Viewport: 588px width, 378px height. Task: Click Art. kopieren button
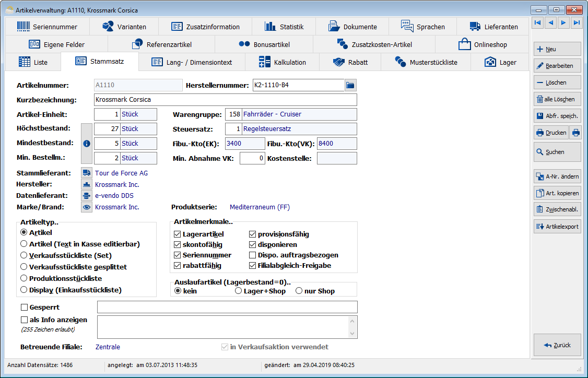[x=557, y=193]
